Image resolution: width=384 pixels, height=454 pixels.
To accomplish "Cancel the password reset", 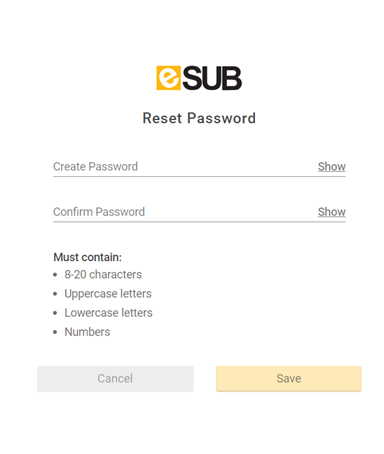I will click(x=115, y=379).
